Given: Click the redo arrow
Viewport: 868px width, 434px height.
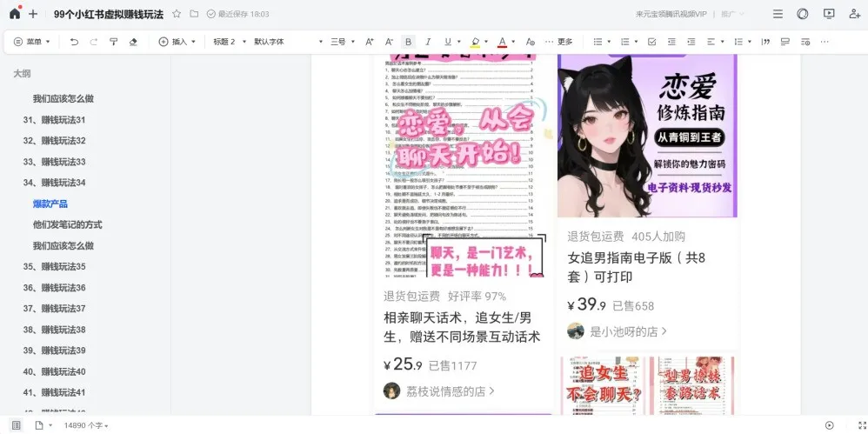Looking at the screenshot, I should click(94, 42).
